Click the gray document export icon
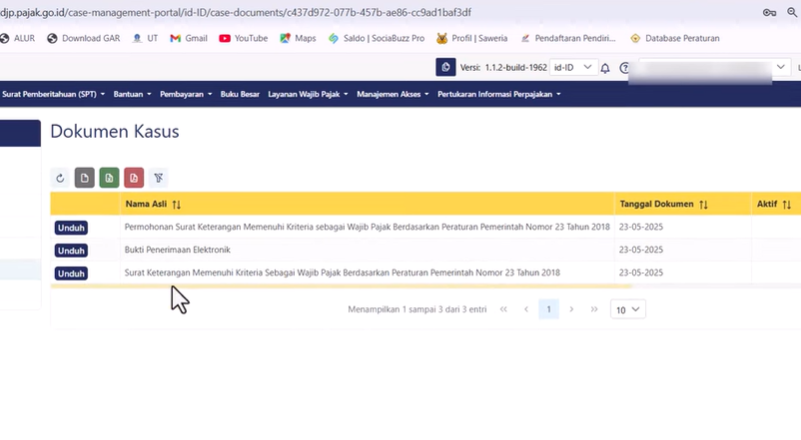The image size is (801, 440). 84,178
